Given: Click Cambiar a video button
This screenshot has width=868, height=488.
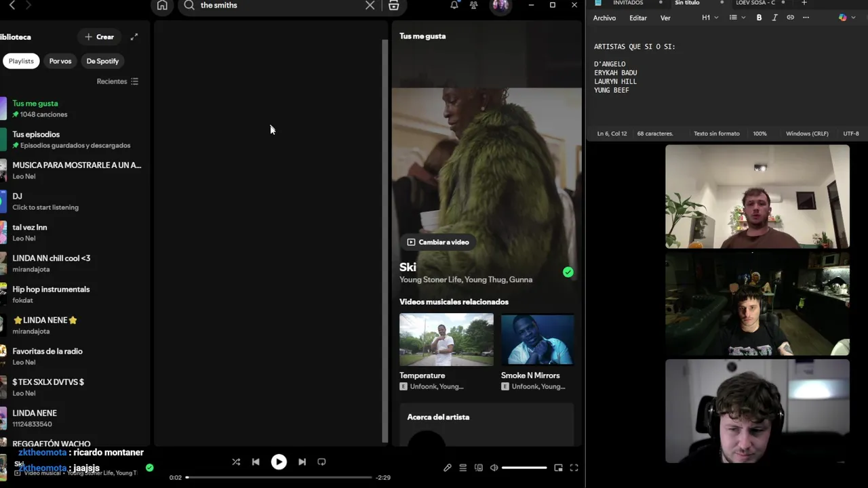Looking at the screenshot, I should pos(438,242).
